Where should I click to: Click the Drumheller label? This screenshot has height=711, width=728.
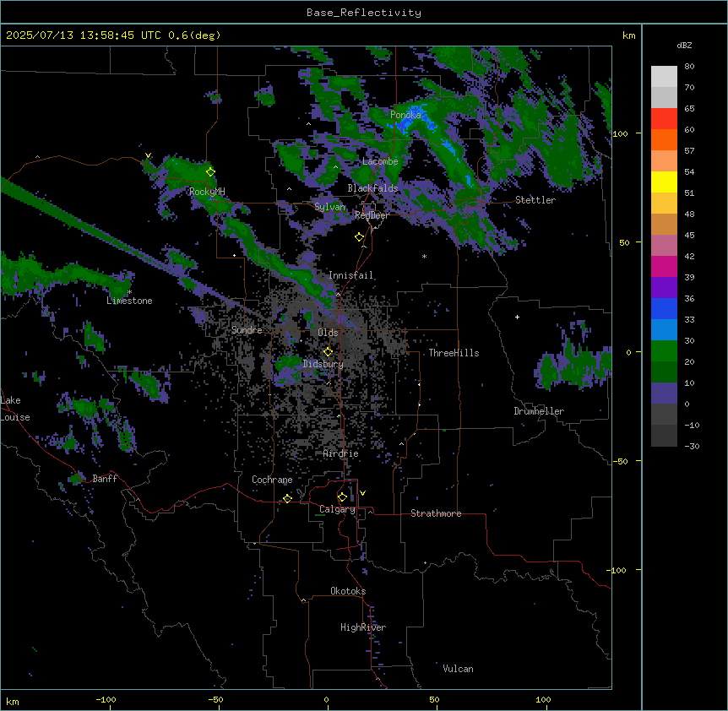[x=539, y=411]
